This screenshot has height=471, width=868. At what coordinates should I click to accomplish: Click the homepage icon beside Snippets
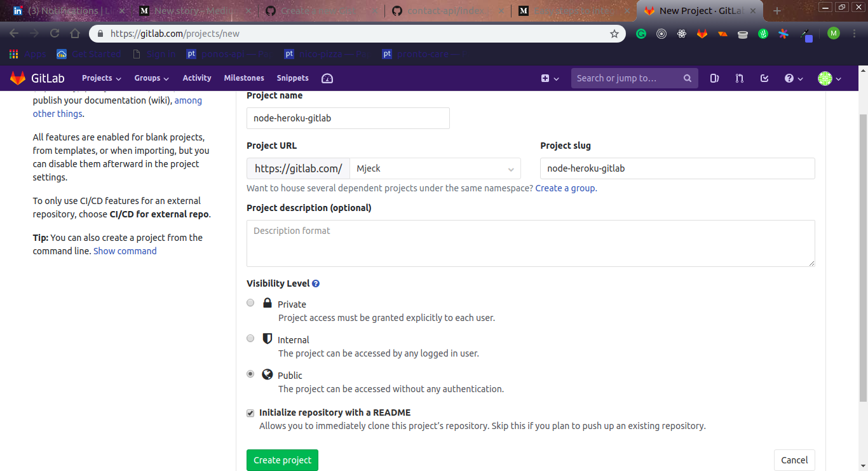327,78
